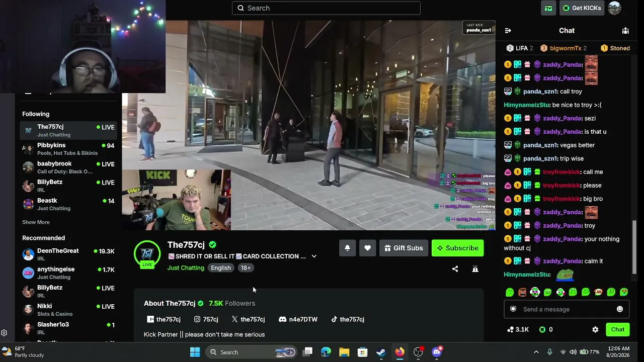
Task: Open anythingelse recommended channel
Action: pyautogui.click(x=68, y=273)
